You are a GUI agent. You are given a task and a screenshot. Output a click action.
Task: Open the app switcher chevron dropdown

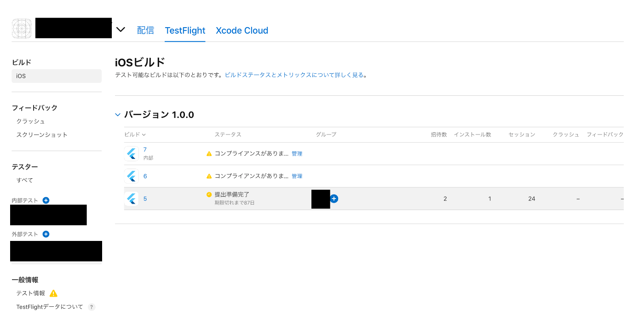coord(121,29)
